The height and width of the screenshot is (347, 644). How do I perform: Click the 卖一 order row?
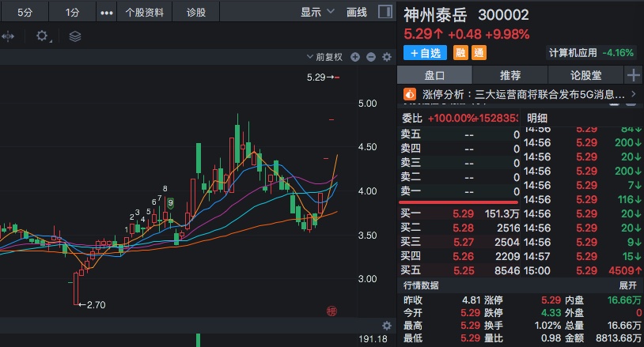(x=460, y=191)
